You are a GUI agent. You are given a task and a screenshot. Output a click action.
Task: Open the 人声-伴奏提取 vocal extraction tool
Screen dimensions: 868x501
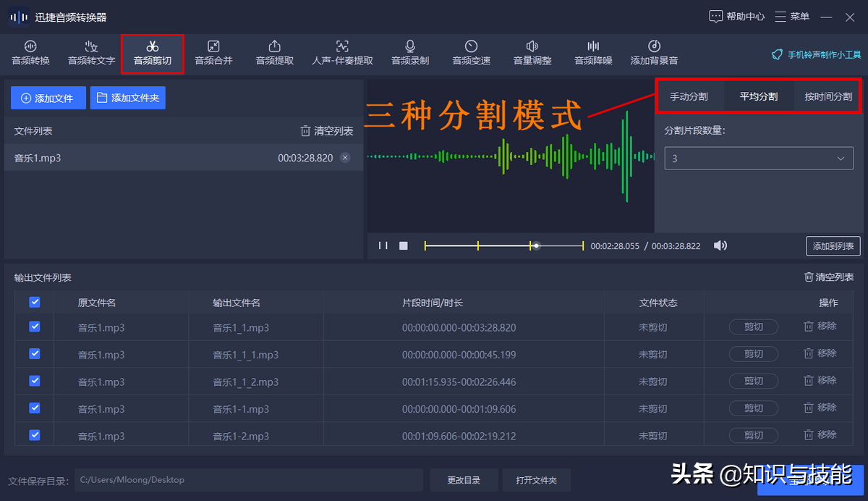(x=342, y=53)
